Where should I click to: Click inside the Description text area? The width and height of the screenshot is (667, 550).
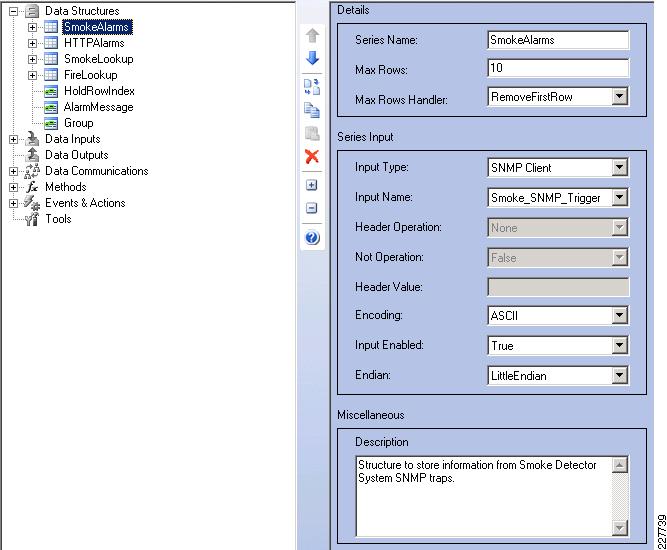484,496
